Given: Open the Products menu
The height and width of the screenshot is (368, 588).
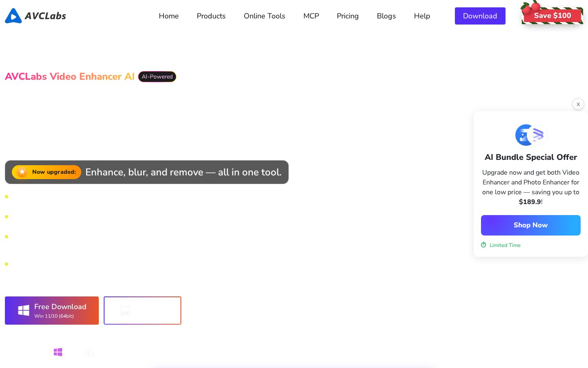Looking at the screenshot, I should coord(211,16).
